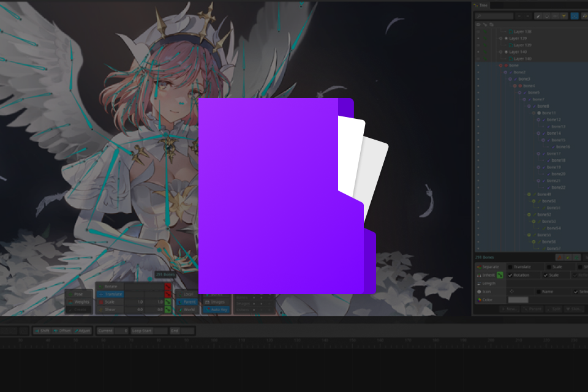Open the Tree tab
Screen dimensions: 588x392
click(x=481, y=6)
